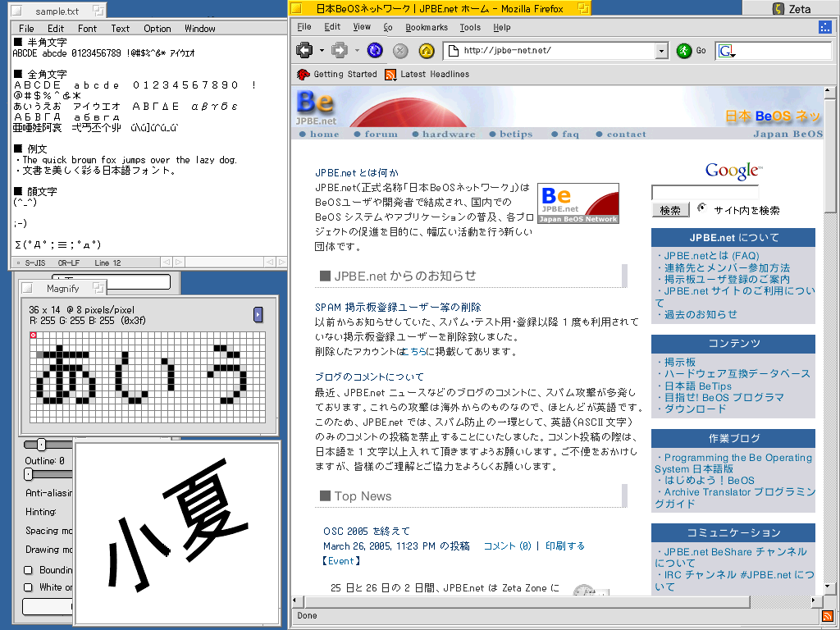Screen dimensions: 840x630
Task: Open the Edit menu in sample.txt editor
Action: [56, 29]
